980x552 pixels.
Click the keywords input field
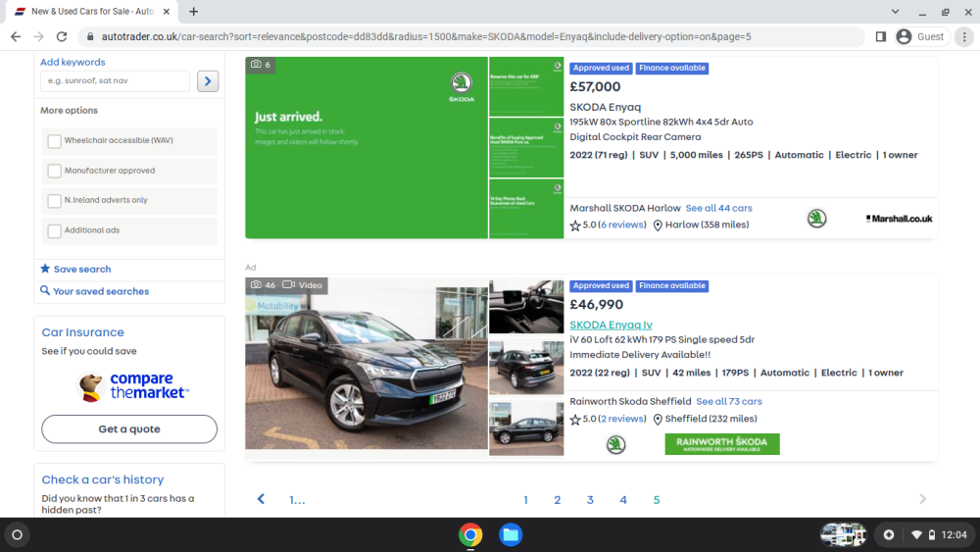(x=115, y=80)
